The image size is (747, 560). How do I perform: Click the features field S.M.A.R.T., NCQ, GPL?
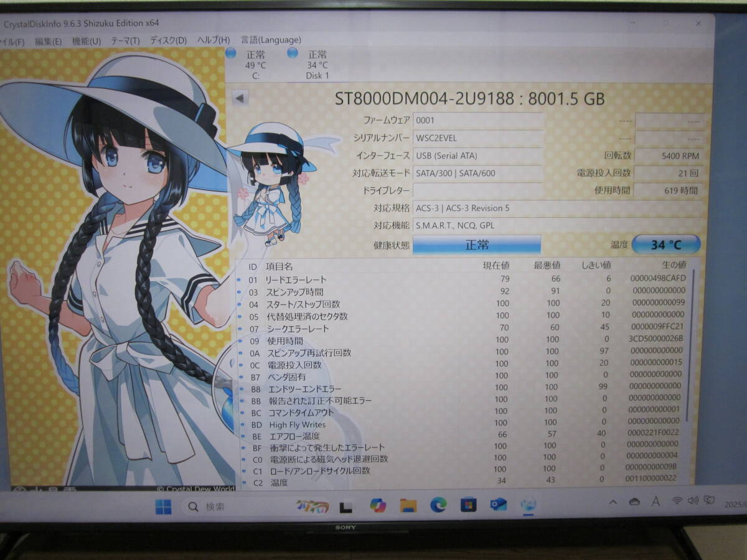559,225
